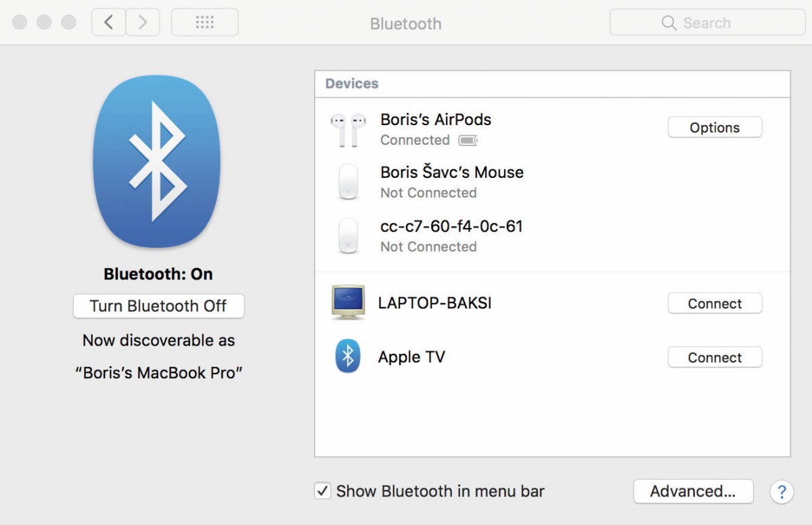Click the Show Bluetooth in menu bar label
Screen dimensions: 812x525
coord(440,491)
